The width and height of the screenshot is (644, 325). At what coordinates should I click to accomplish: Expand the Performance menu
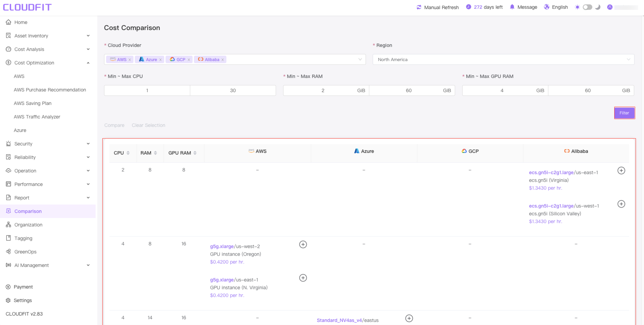coord(48,184)
